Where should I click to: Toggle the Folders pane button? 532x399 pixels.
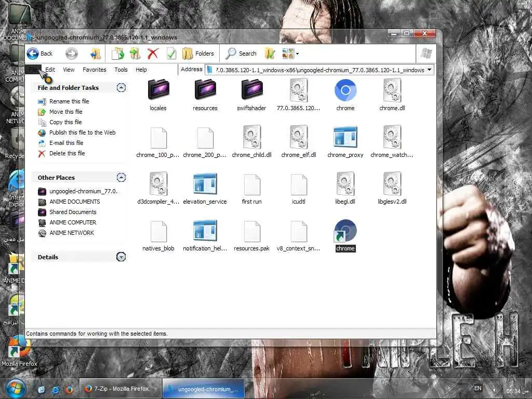click(x=198, y=54)
